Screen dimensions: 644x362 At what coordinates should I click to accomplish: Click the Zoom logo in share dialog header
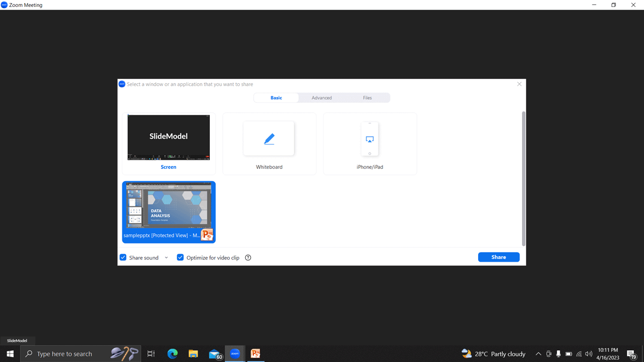tap(122, 84)
